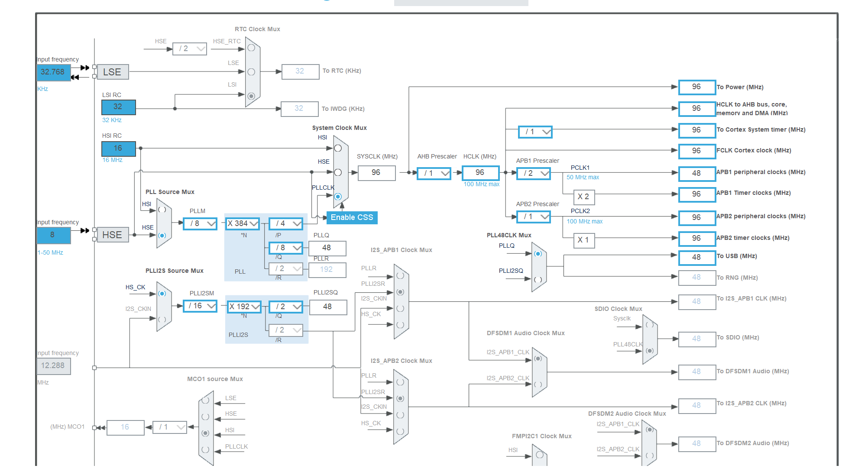Select HS_CK in I2S_APB1 Clock Mux
This screenshot has width=868, height=472.
400,325
